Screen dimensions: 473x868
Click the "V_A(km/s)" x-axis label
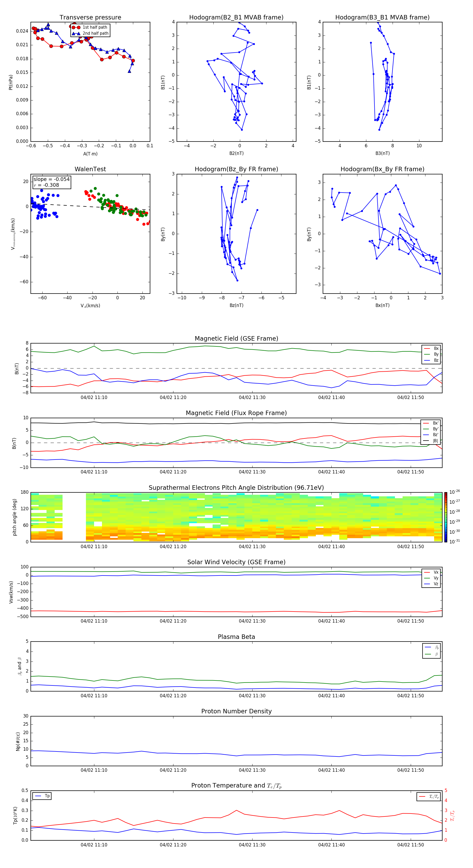pyautogui.click(x=90, y=306)
